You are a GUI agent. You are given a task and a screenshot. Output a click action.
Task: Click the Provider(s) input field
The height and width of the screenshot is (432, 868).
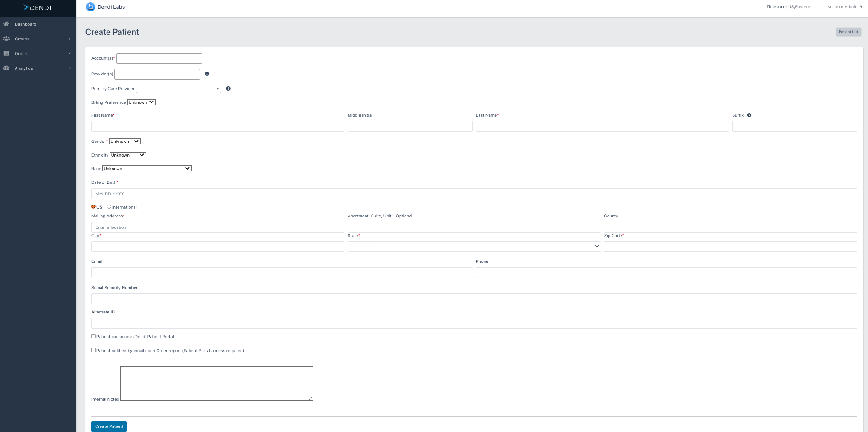point(157,74)
